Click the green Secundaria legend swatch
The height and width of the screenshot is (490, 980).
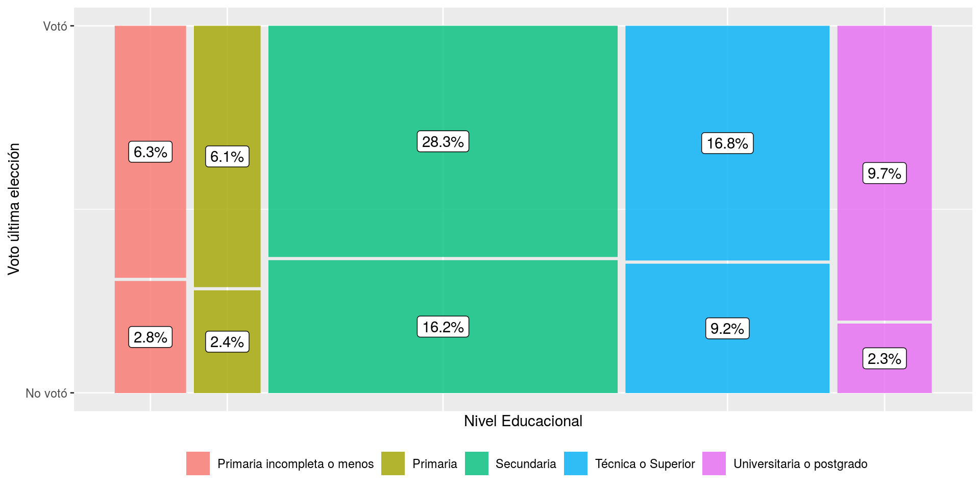point(477,463)
